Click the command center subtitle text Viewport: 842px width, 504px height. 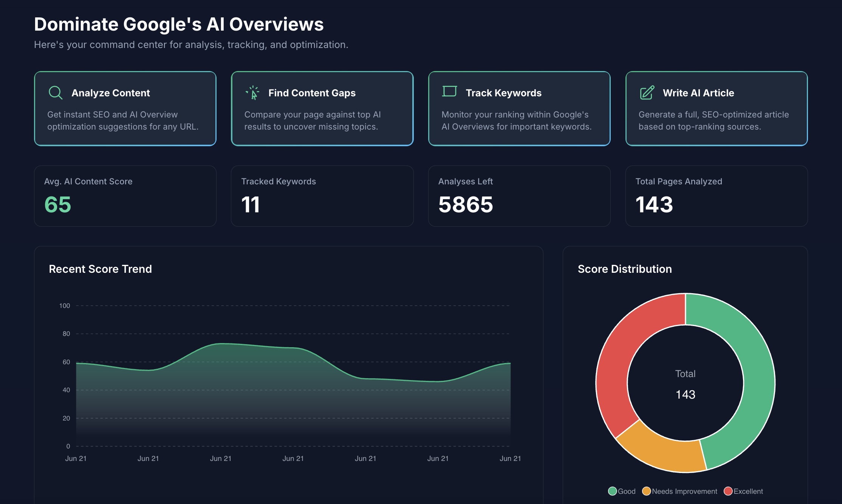pyautogui.click(x=191, y=45)
